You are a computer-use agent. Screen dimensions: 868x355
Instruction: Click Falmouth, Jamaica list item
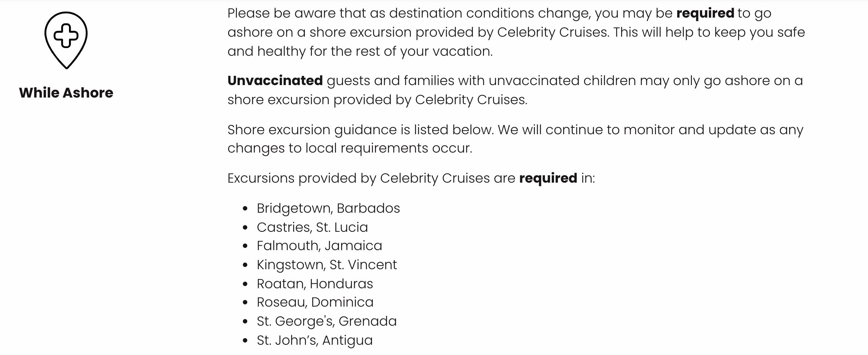[x=320, y=246]
